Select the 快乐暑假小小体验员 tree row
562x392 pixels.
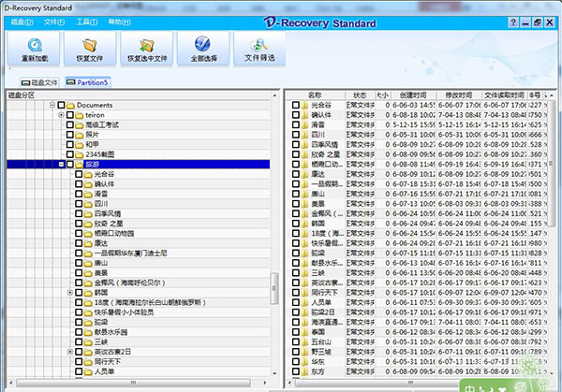tap(124, 312)
